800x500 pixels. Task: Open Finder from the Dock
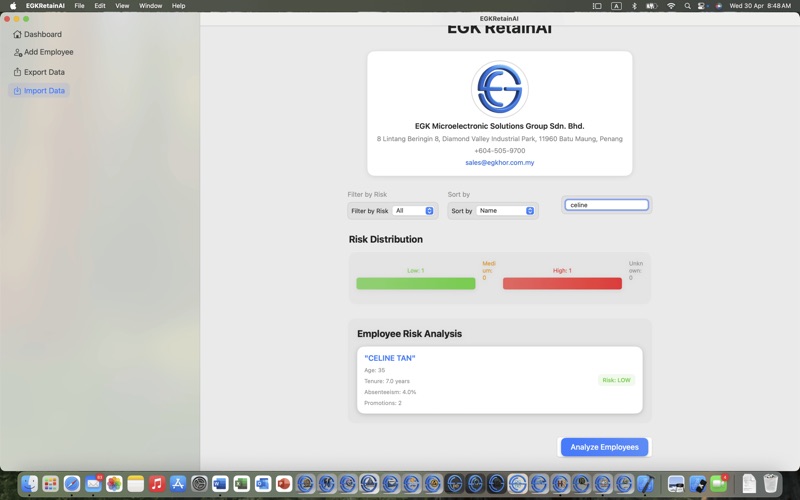pos(30,483)
